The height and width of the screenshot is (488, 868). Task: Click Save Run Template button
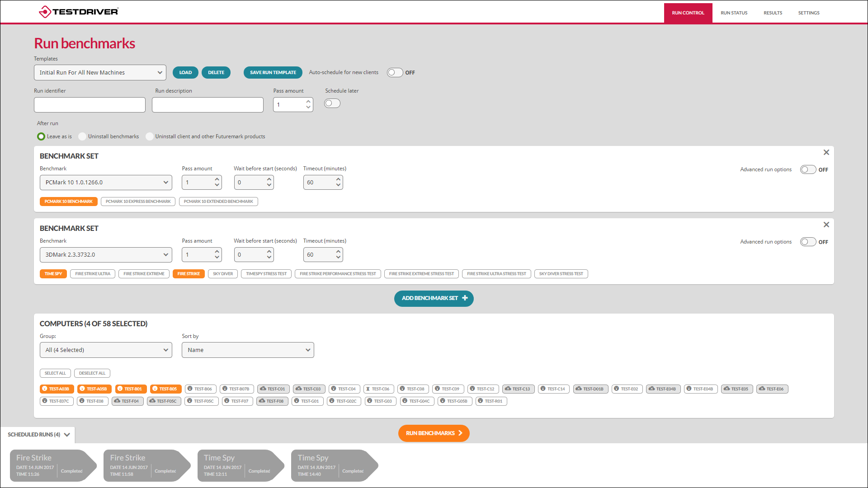[x=273, y=73]
